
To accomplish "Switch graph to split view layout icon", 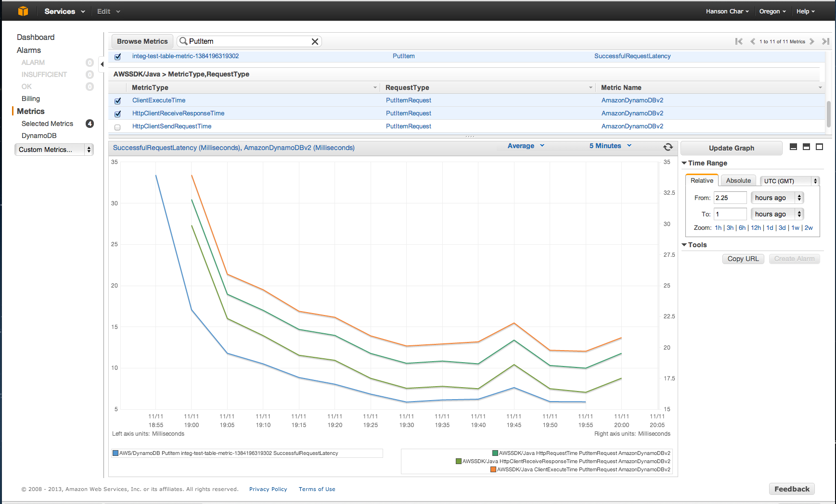I will (x=806, y=147).
